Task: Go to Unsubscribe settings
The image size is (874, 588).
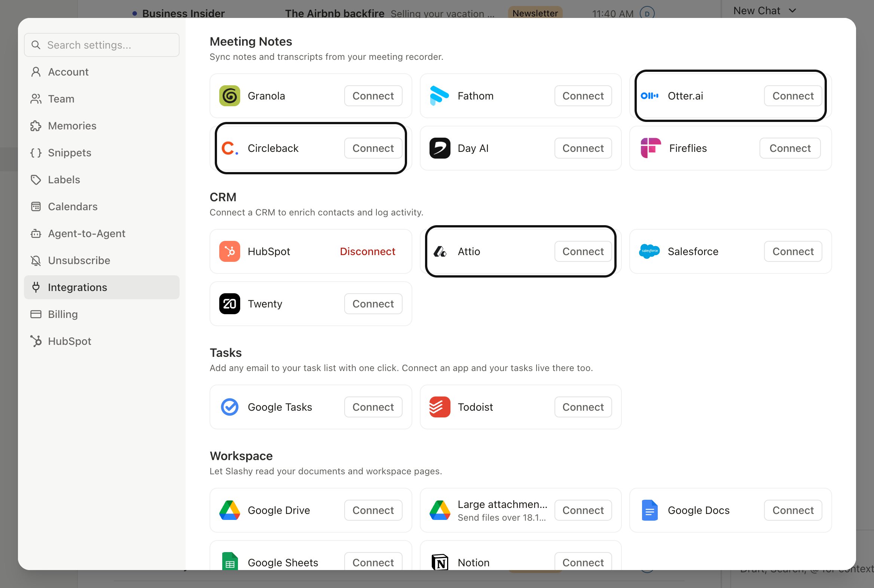Action: pyautogui.click(x=102, y=261)
